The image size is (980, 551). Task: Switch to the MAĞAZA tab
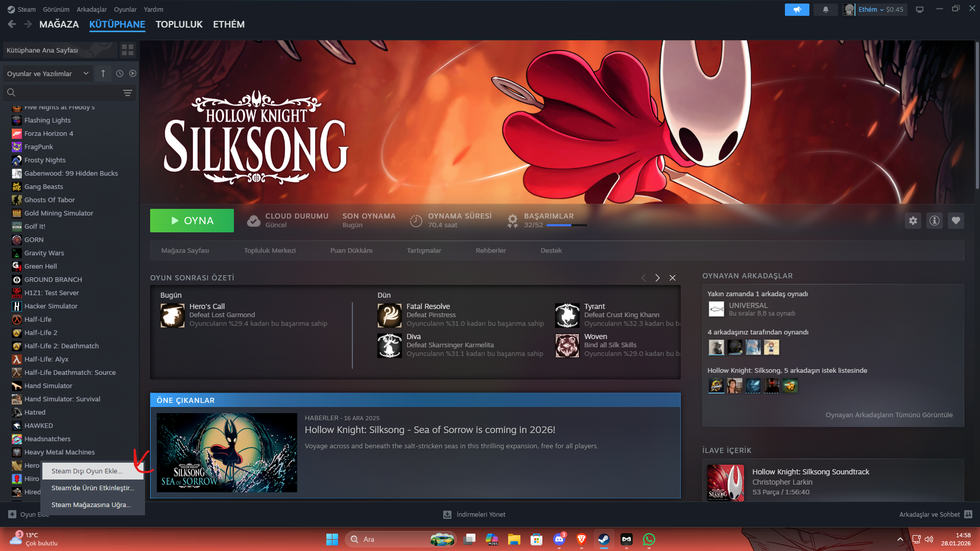pyautogui.click(x=59, y=25)
